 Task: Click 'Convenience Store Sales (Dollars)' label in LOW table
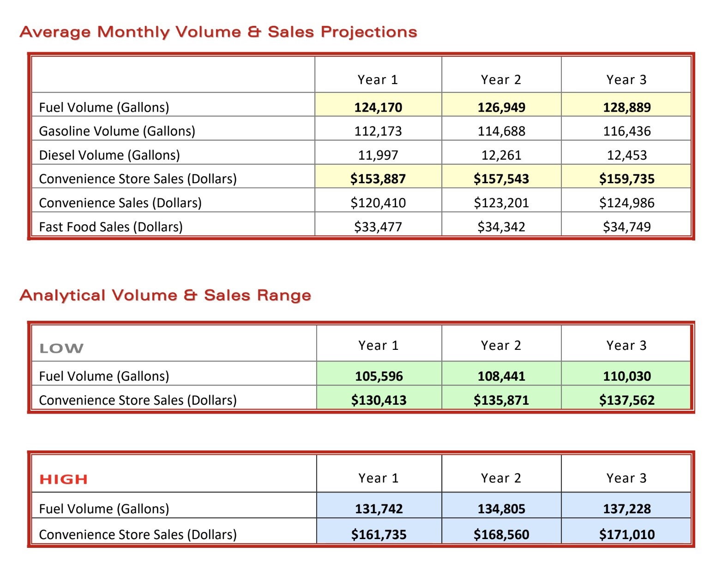138,400
